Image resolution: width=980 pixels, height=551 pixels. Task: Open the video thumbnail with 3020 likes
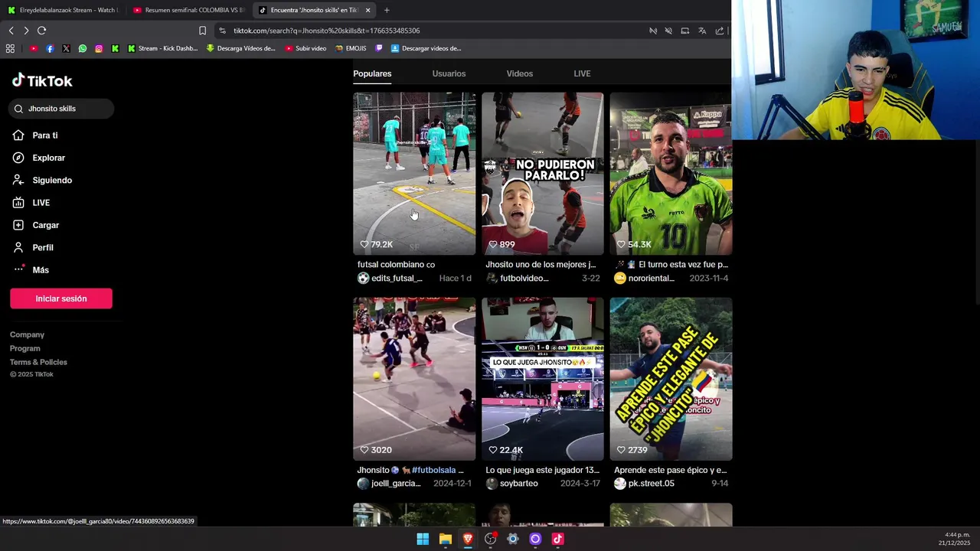(x=414, y=379)
